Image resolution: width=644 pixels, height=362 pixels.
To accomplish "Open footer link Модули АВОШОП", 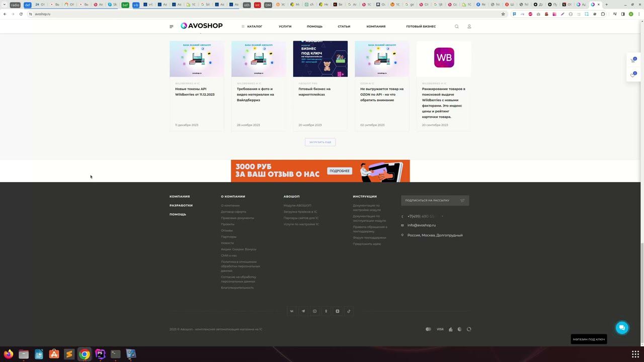I will tap(297, 206).
